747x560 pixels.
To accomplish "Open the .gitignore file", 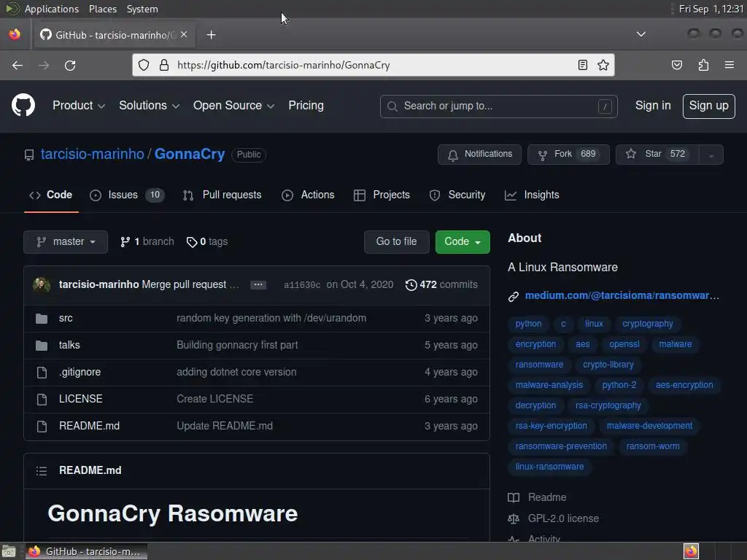I will [80, 372].
